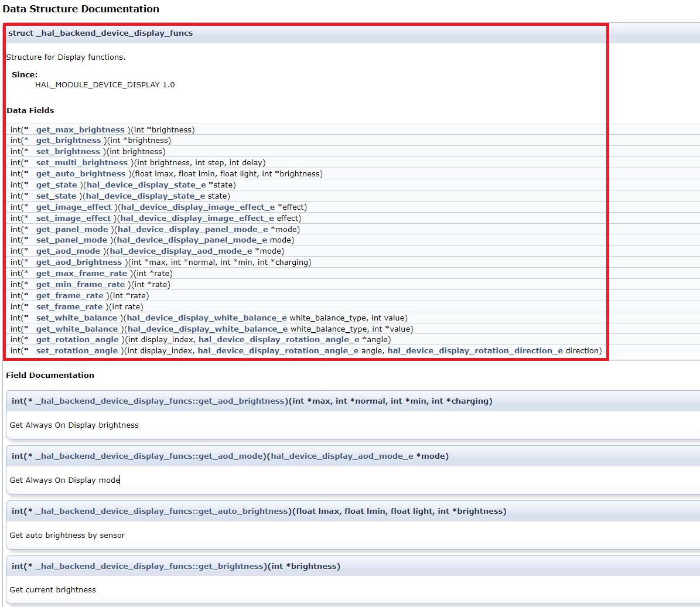Screen dimensions: 700x607
Task: Follow the get_aod_brightness link
Action: click(x=79, y=262)
